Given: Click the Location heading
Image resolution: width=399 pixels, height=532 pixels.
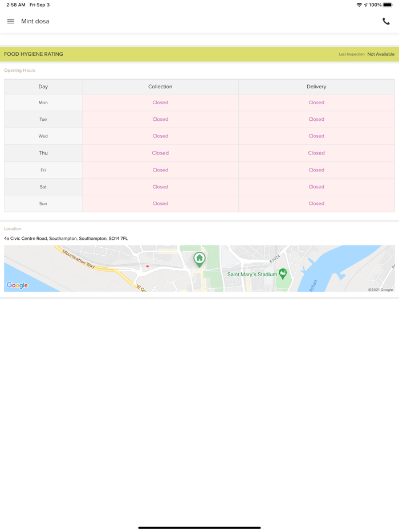Looking at the screenshot, I should tap(13, 228).
